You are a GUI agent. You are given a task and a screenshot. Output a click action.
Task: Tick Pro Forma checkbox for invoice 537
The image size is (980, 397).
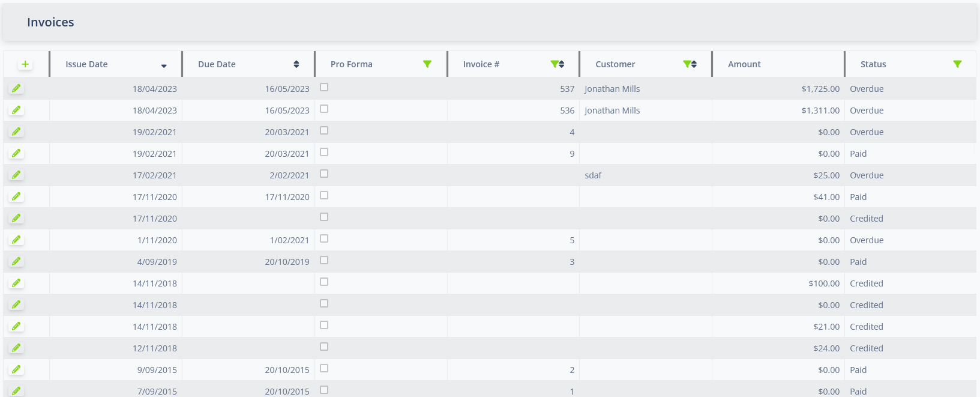[324, 88]
